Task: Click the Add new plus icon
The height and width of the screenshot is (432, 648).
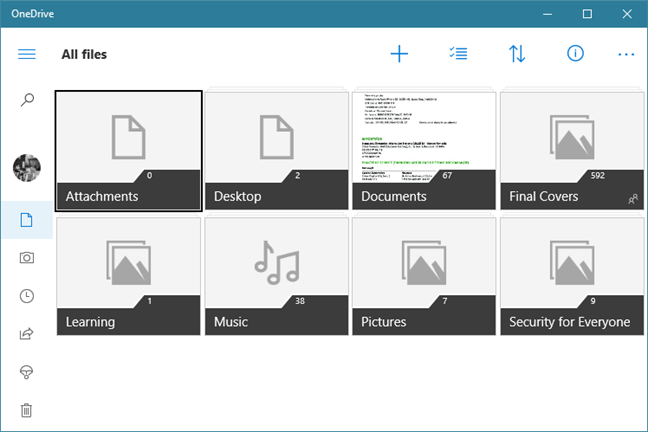Action: click(x=399, y=54)
